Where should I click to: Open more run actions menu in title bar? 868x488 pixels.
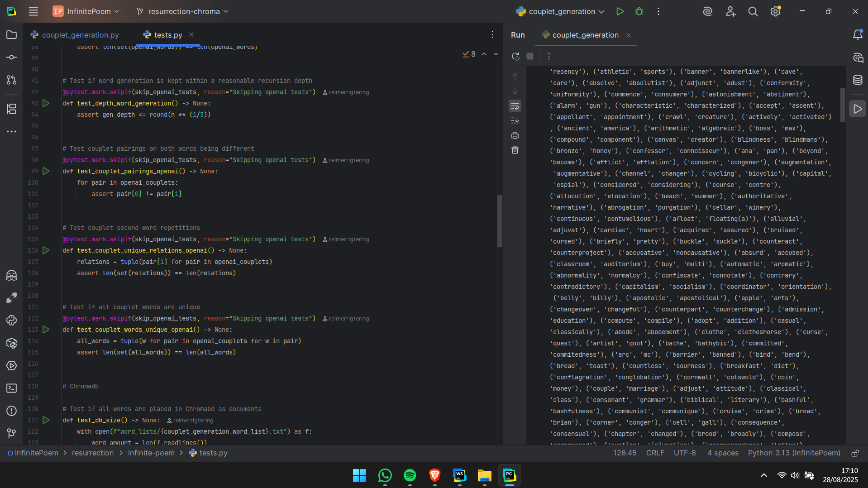[x=658, y=11]
